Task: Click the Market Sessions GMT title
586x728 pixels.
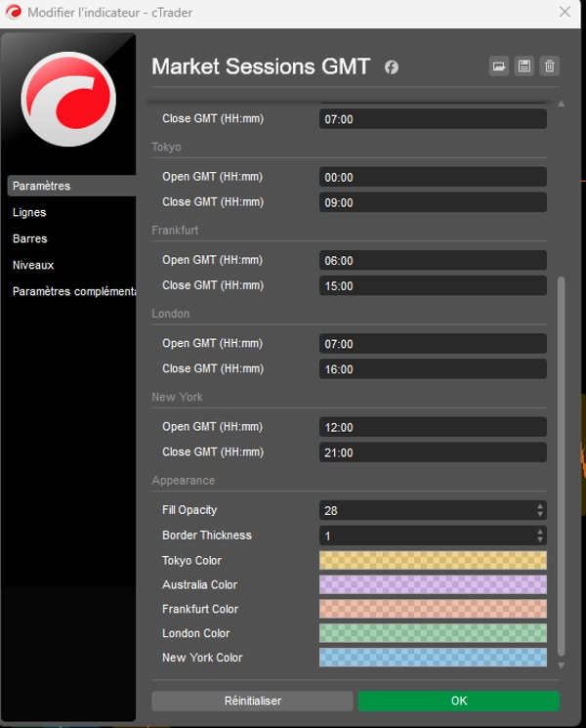Action: [x=261, y=66]
